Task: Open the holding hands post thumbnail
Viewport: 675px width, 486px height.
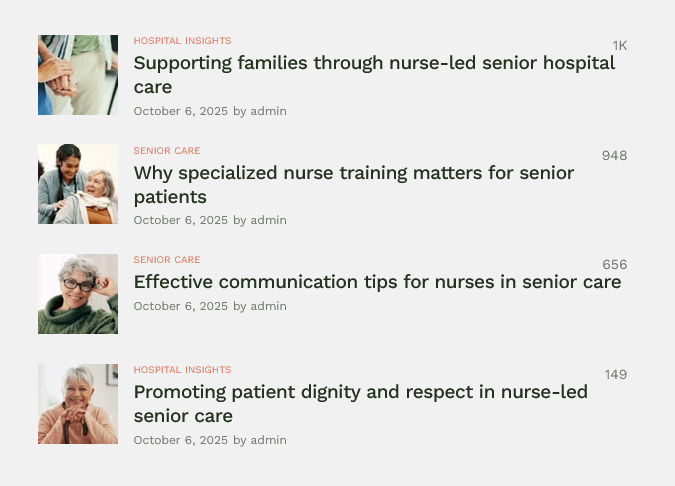Action: 78,75
